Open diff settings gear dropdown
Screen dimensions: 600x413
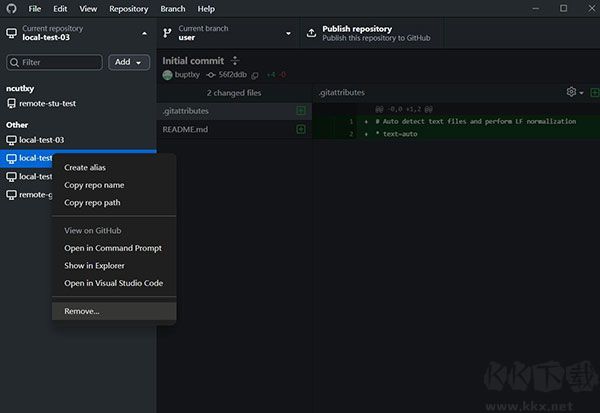[x=575, y=92]
